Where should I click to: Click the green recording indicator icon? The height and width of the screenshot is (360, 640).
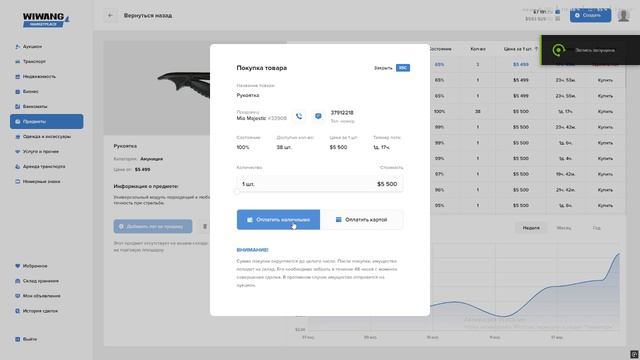click(558, 50)
